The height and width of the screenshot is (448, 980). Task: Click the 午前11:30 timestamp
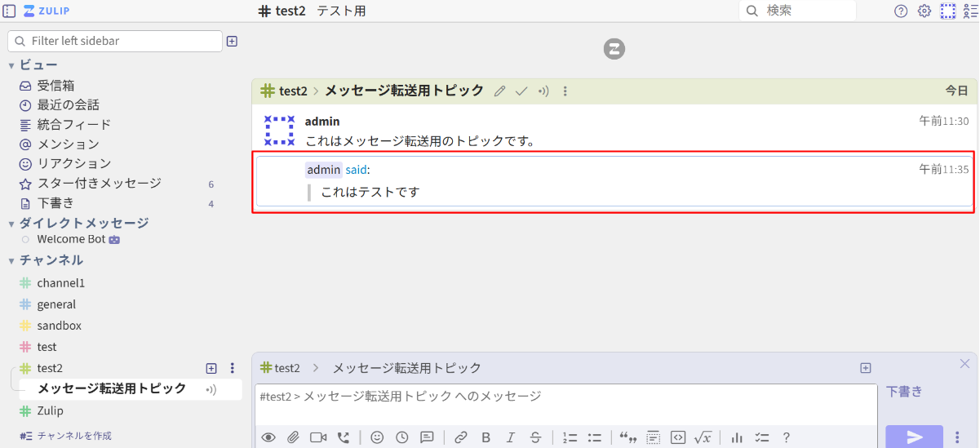tap(944, 122)
